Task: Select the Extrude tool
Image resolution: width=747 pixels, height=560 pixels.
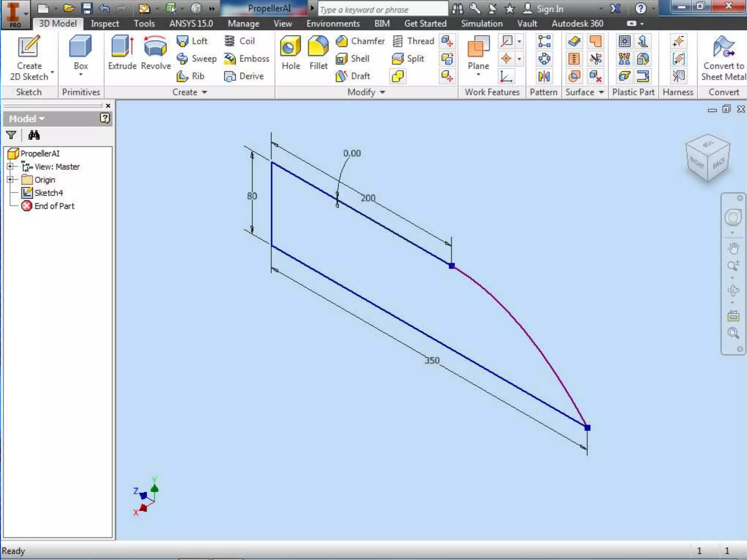Action: (122, 52)
